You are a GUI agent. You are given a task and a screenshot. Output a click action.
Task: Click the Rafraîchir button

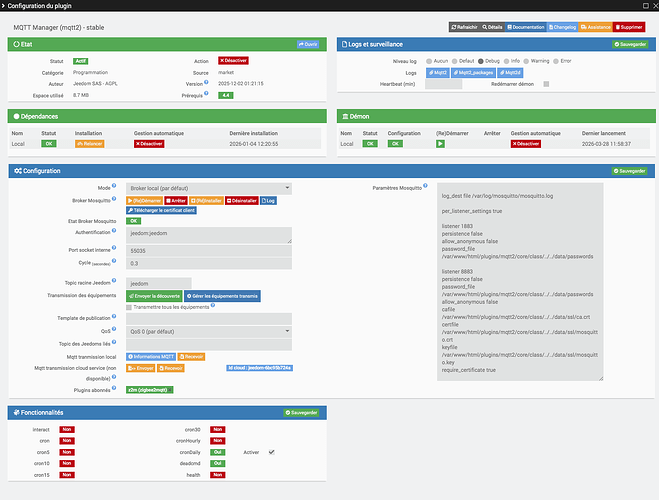464,27
